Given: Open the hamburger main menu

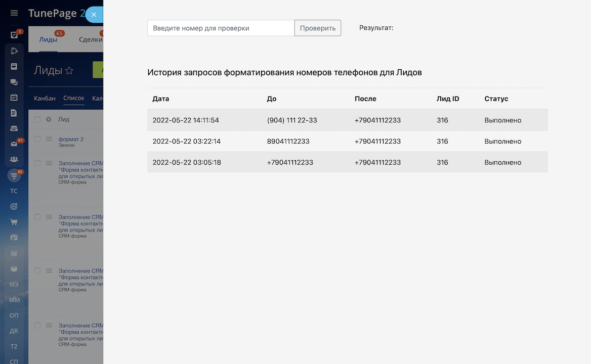Looking at the screenshot, I should [x=14, y=13].
